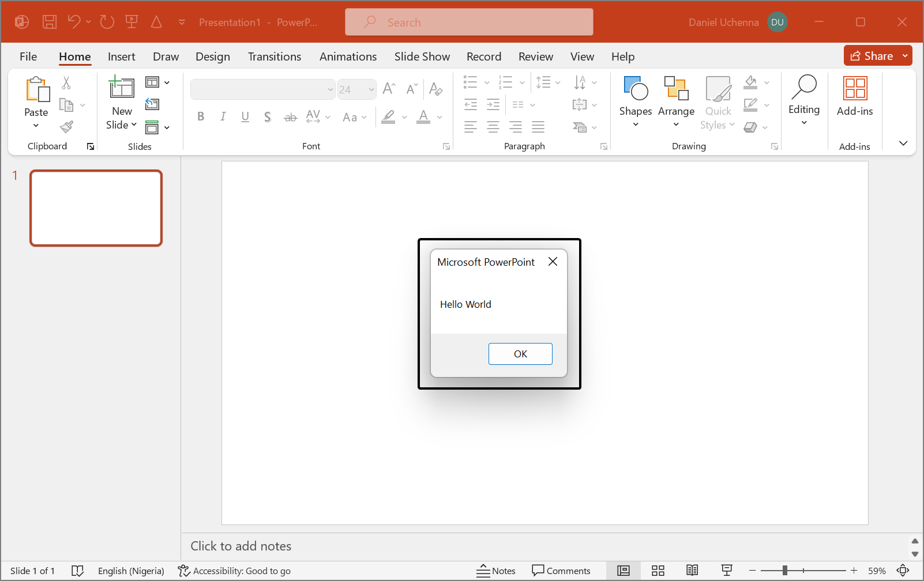Click the Share button
The height and width of the screenshot is (581, 924).
pyautogui.click(x=872, y=56)
